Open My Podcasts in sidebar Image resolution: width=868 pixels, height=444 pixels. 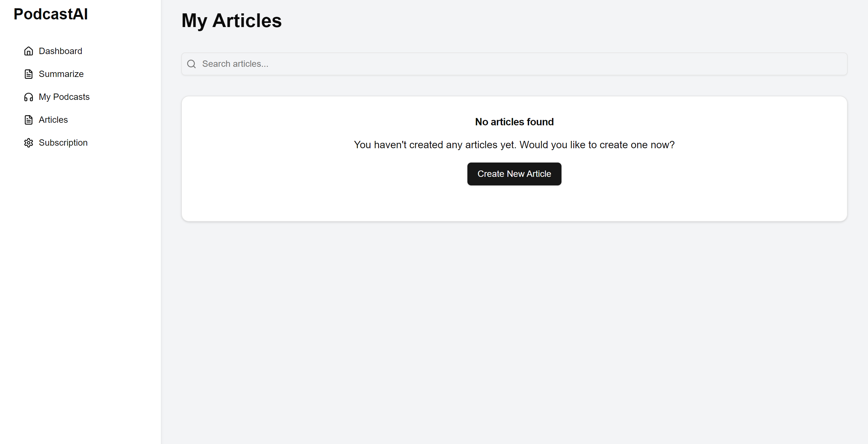(x=57, y=97)
